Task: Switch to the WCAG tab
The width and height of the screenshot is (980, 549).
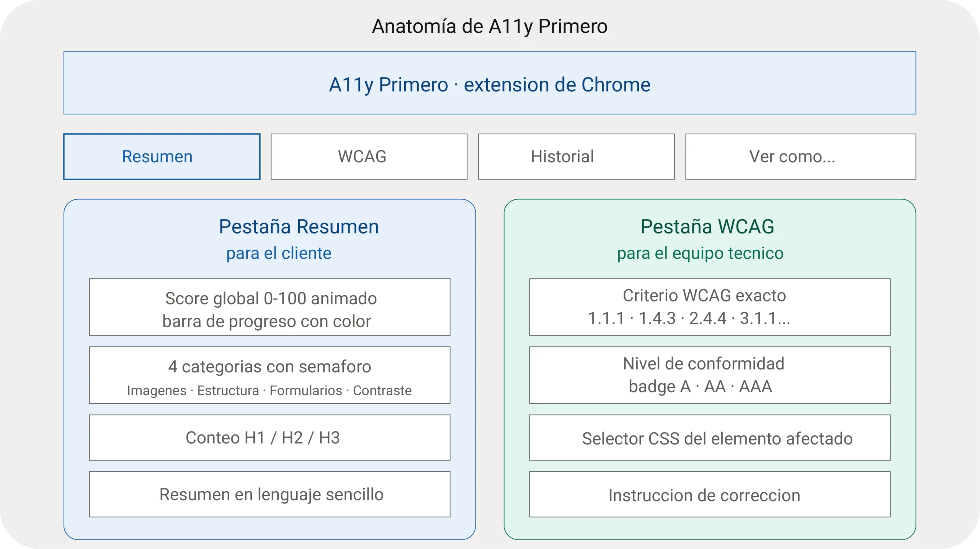Action: (x=369, y=156)
